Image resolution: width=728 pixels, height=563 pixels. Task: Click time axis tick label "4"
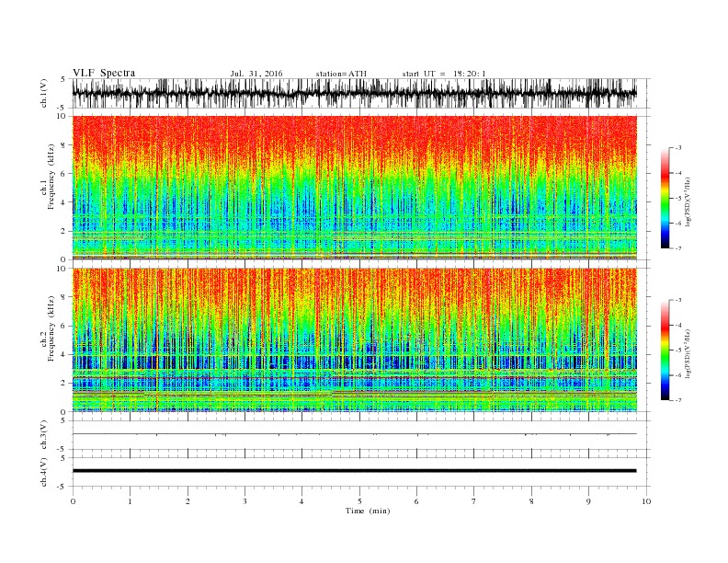301,501
